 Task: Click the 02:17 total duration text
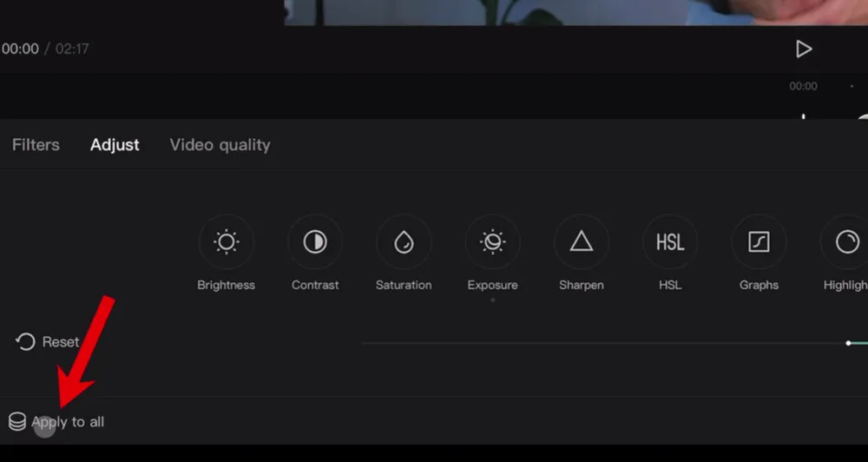[72, 49]
